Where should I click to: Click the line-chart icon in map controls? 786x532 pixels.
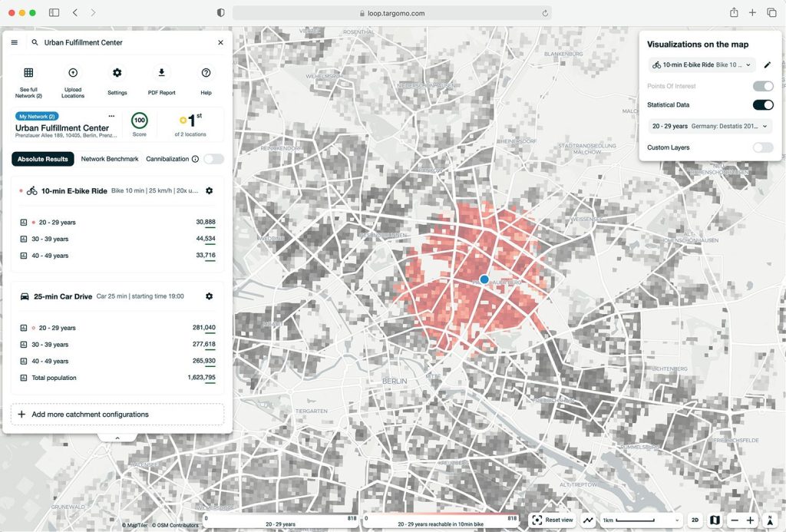pos(588,520)
